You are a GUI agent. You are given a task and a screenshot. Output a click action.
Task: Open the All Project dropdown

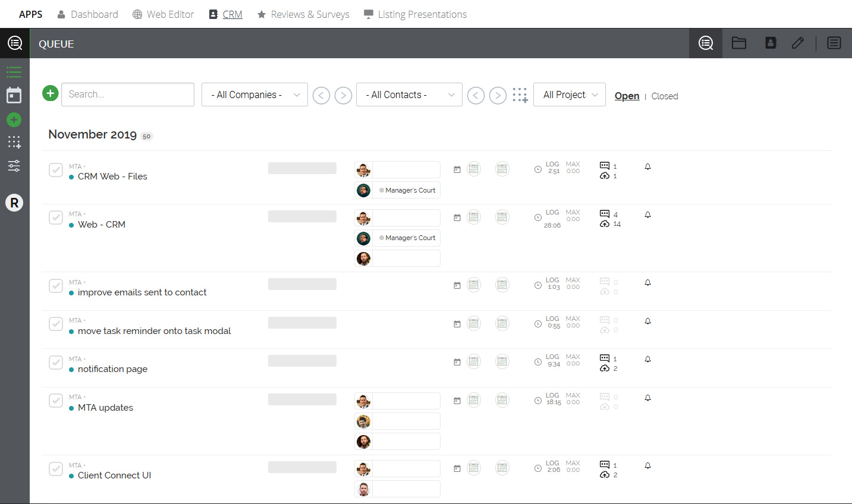click(x=570, y=94)
